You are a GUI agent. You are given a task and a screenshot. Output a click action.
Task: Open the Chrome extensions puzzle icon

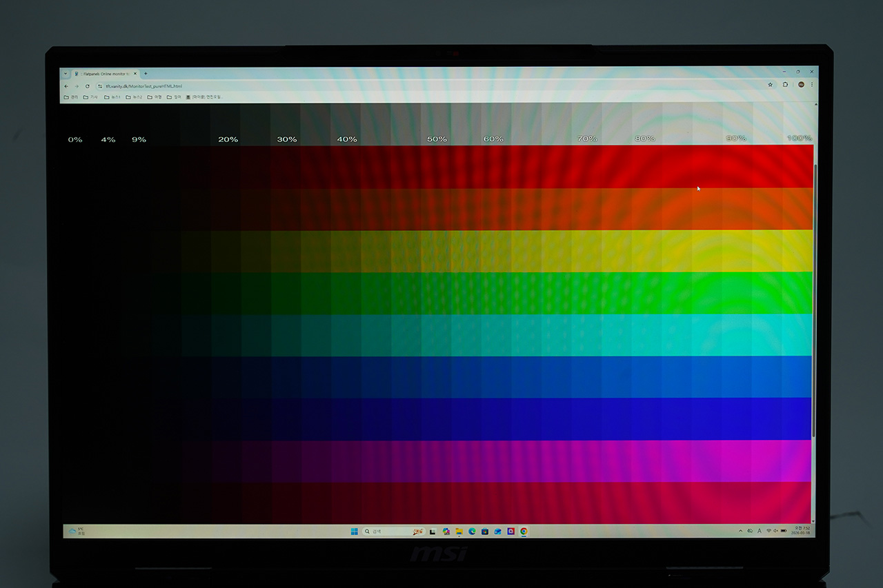786,85
